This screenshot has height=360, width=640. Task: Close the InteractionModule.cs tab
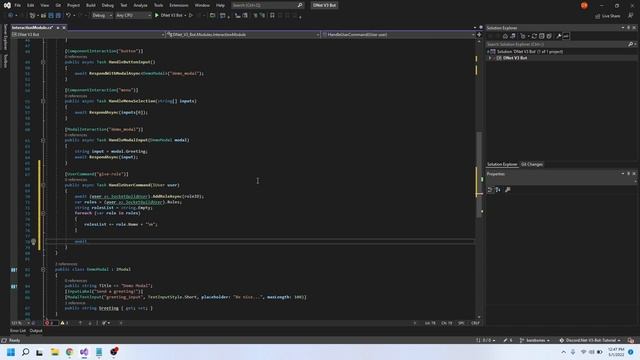pyautogui.click(x=64, y=27)
